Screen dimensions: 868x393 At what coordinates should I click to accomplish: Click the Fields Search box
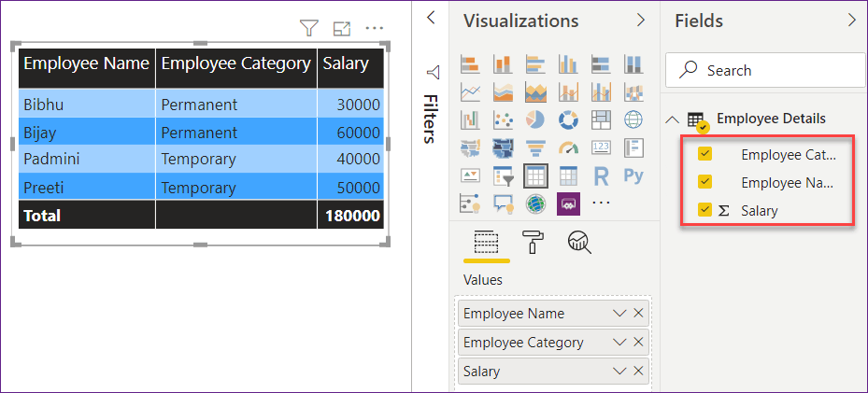coord(765,70)
